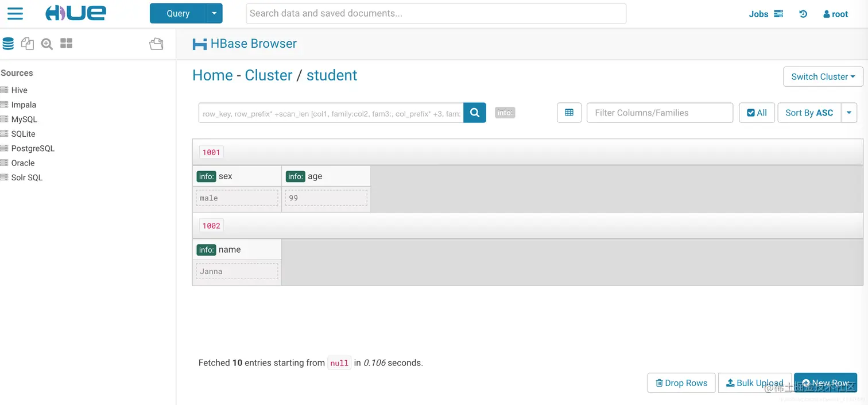Toggle the All checkbox button
This screenshot has width=868, height=405.
tap(757, 113)
